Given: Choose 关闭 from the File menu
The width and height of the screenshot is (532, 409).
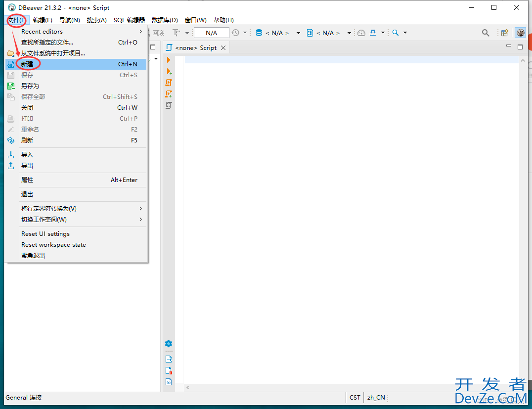Looking at the screenshot, I should [76, 108].
